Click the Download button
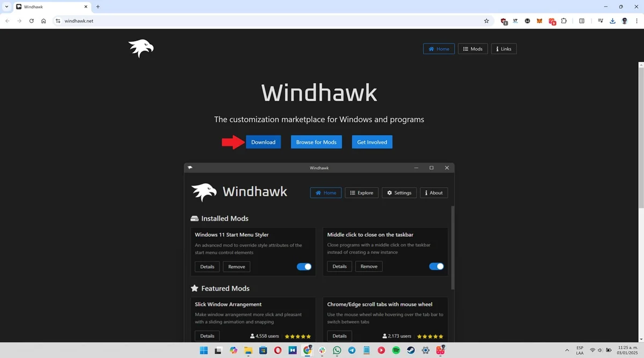This screenshot has width=644, height=358. 264,141
